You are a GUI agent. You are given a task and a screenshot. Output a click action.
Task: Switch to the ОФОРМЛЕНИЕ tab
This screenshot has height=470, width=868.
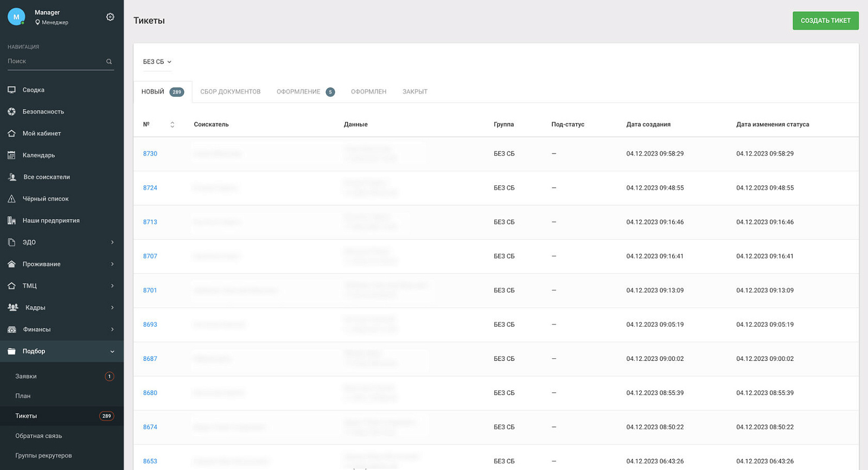click(x=305, y=92)
